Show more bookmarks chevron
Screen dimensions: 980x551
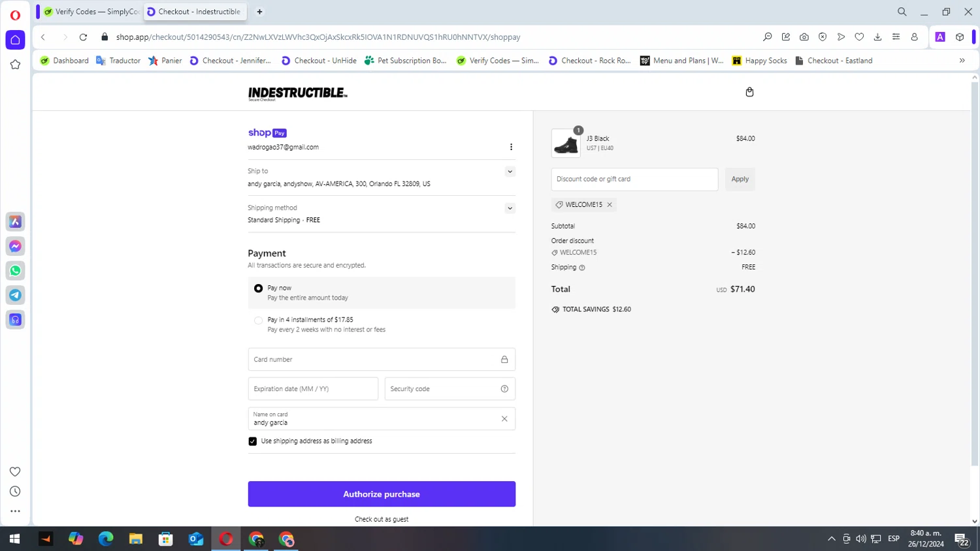(962, 61)
